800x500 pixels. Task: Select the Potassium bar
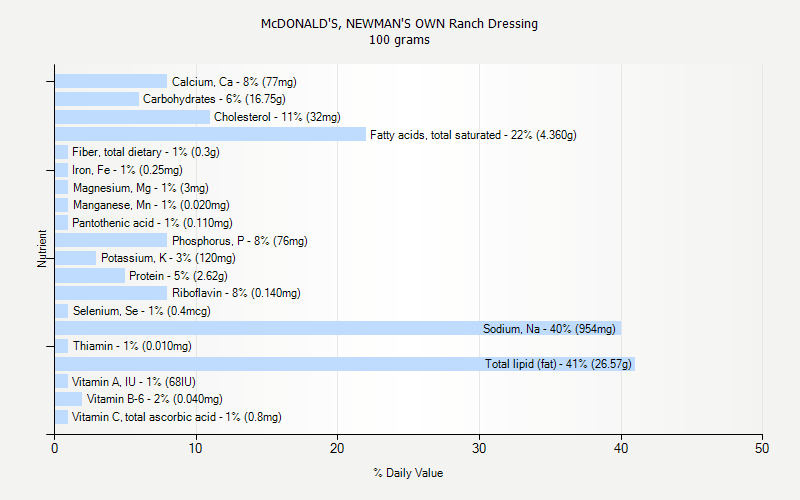tap(76, 258)
